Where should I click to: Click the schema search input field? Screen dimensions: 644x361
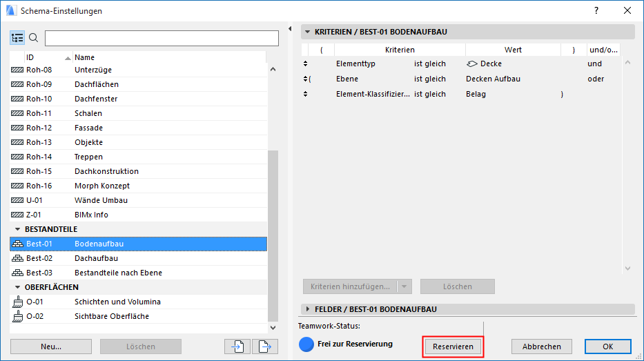point(162,38)
